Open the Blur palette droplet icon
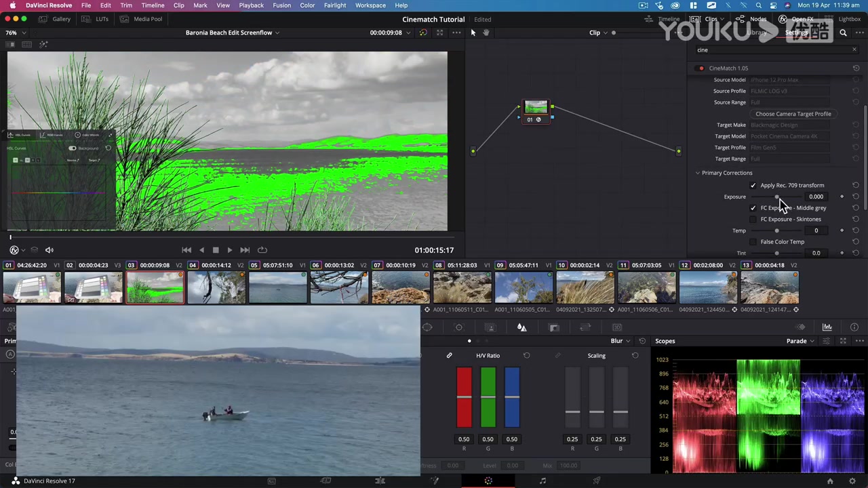The height and width of the screenshot is (488, 868). [x=521, y=327]
